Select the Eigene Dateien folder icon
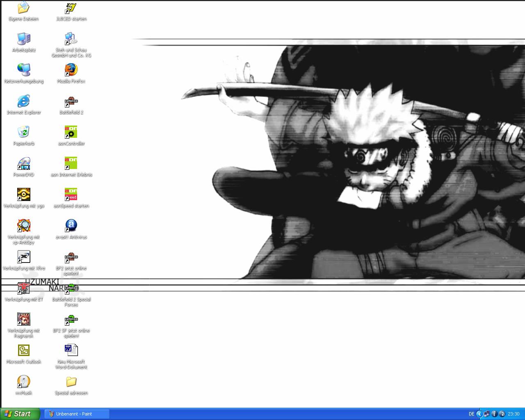This screenshot has height=420, width=525. pos(24,7)
